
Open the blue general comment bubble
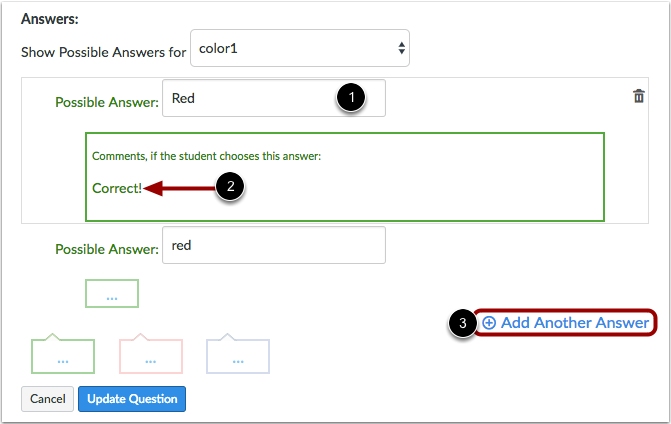(x=238, y=353)
